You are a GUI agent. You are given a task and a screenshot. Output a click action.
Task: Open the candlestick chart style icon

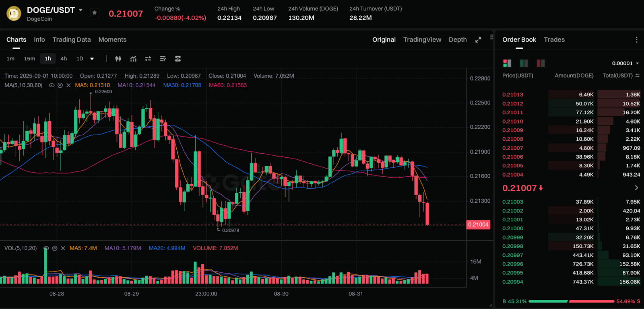click(x=118, y=59)
